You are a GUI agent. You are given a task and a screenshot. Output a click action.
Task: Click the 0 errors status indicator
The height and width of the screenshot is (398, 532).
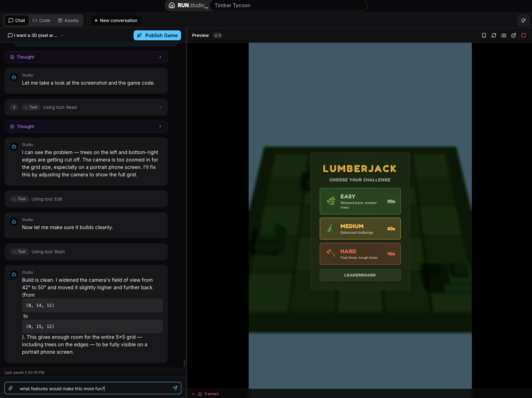[208, 394]
